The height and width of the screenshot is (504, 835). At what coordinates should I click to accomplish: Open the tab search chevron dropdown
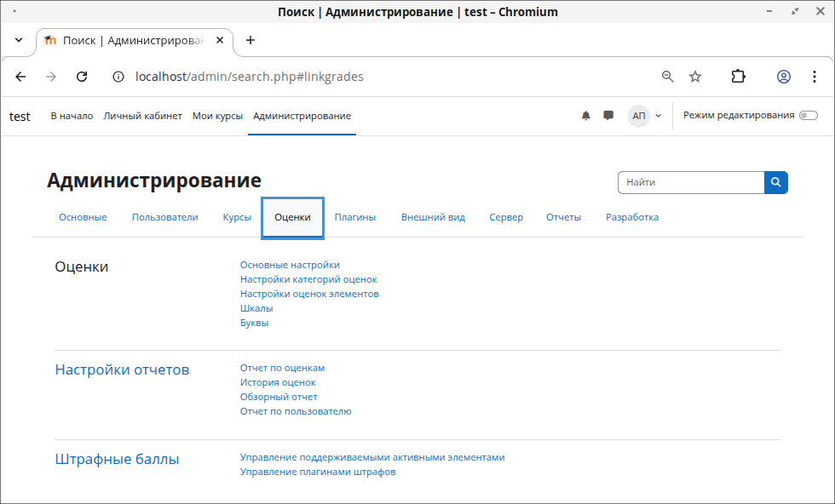19,40
